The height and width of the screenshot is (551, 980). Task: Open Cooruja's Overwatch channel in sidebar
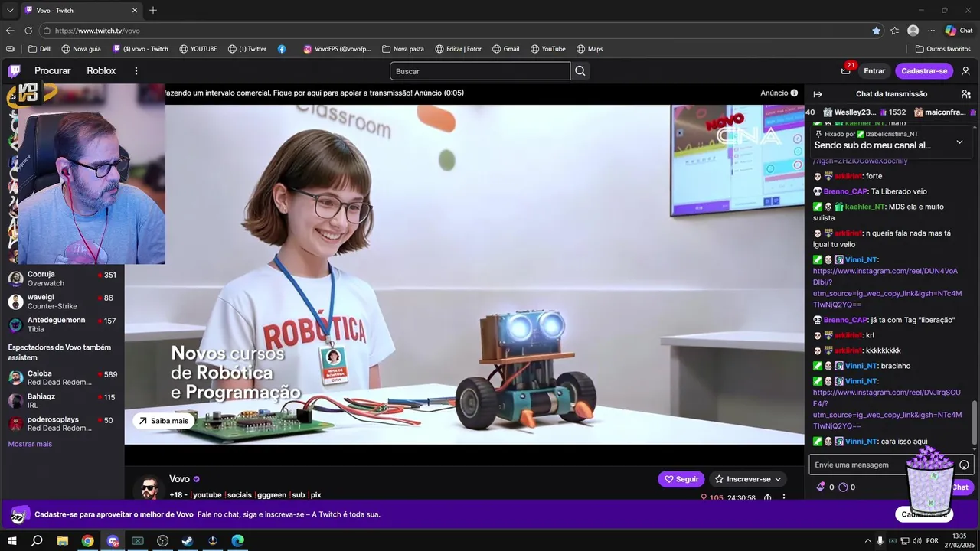click(62, 279)
